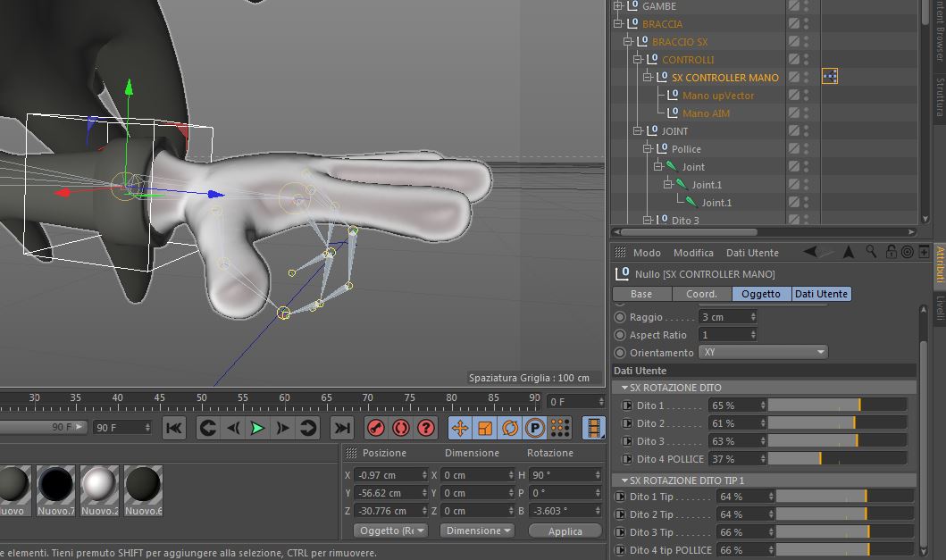The image size is (946, 560).
Task: Collapse SX ROTAZIONE DITO TIP 1 group
Action: click(624, 481)
